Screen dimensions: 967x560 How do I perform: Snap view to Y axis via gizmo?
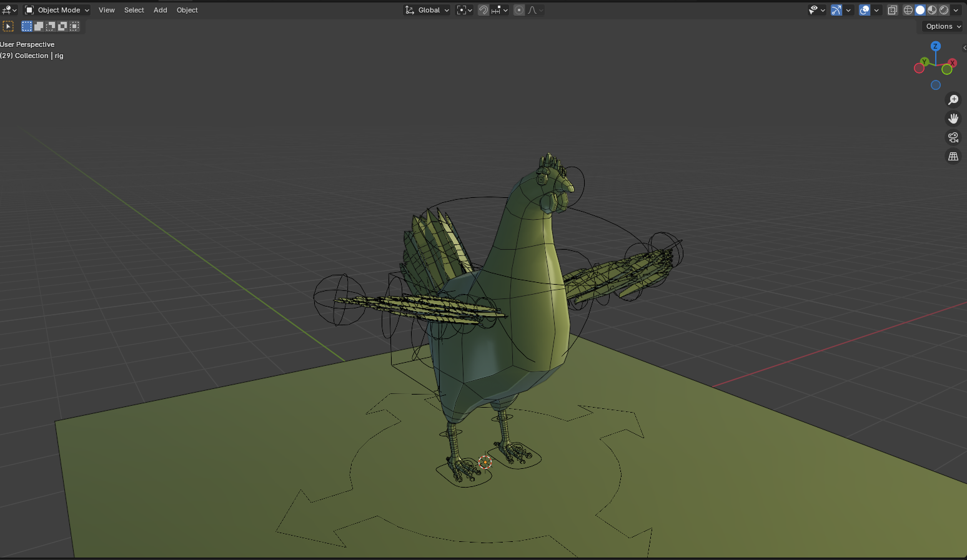(x=924, y=62)
